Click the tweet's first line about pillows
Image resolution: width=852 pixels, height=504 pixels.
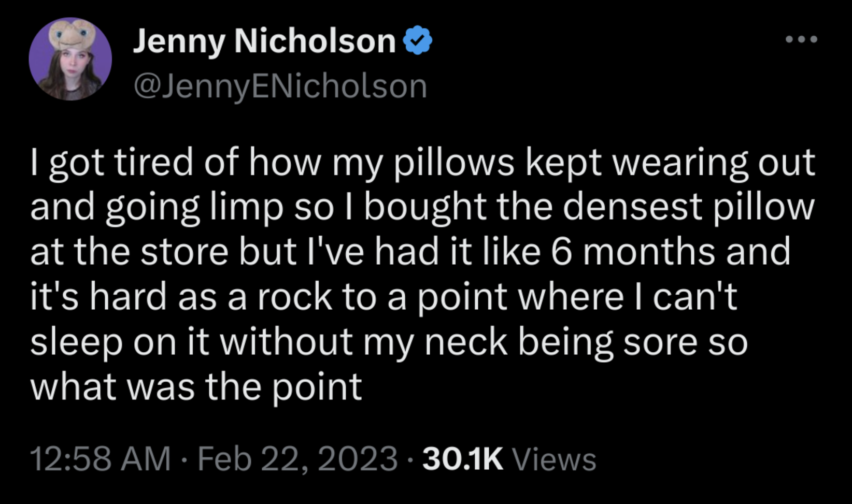pos(423,163)
